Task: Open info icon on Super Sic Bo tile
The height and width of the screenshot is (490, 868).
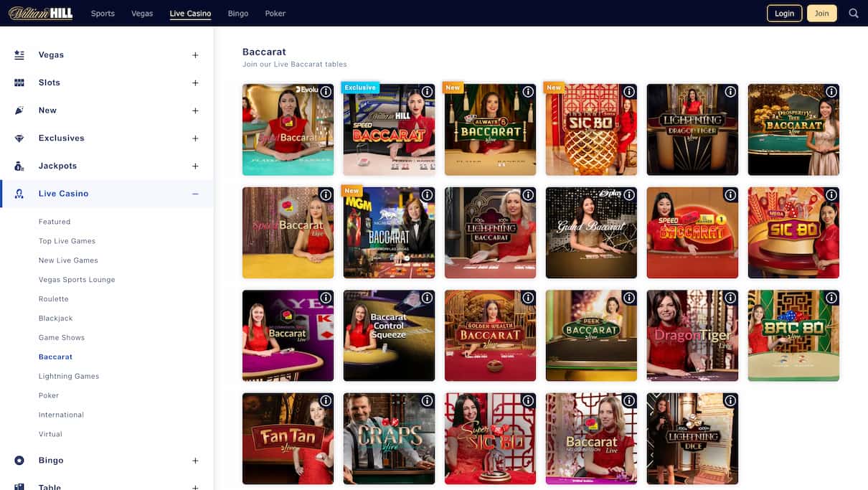Action: tap(528, 401)
